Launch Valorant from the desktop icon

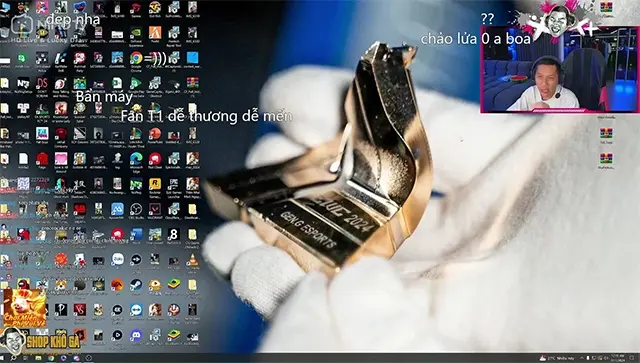tap(155, 209)
